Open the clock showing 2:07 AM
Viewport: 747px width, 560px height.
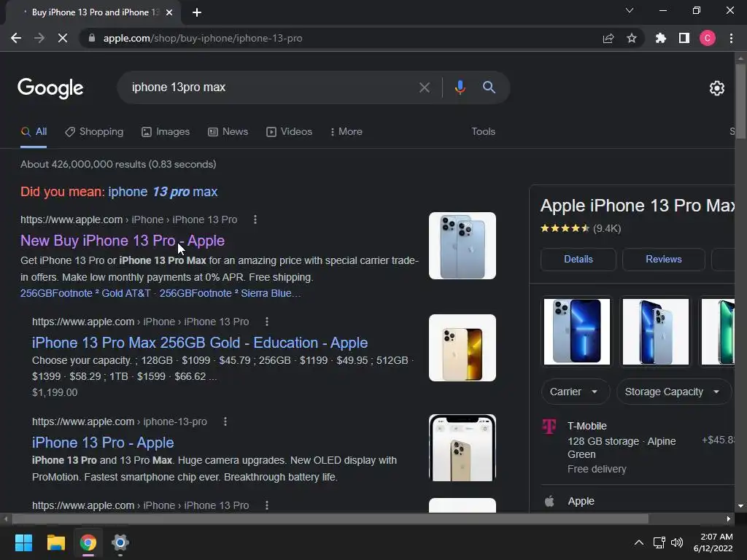point(713,542)
